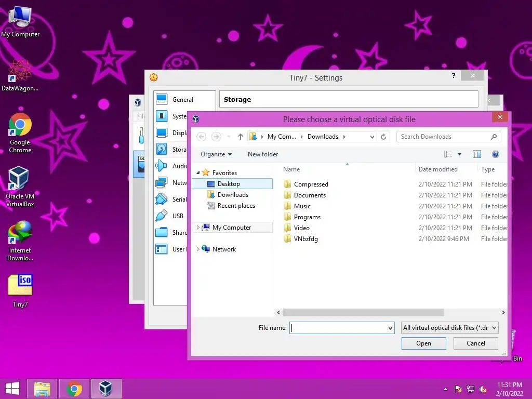Select Downloads in Favorites
532x399 pixels.
pos(232,195)
